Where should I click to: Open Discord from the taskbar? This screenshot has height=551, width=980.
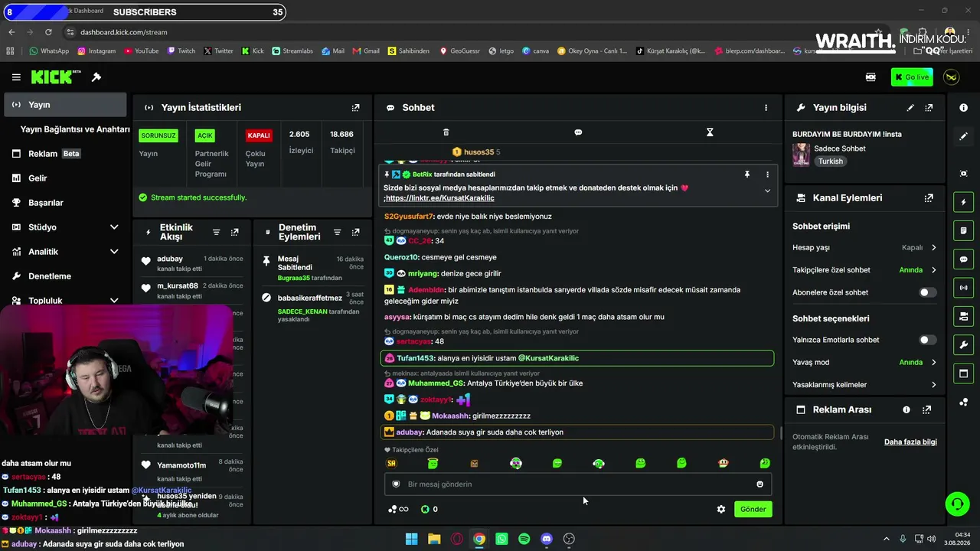(547, 539)
